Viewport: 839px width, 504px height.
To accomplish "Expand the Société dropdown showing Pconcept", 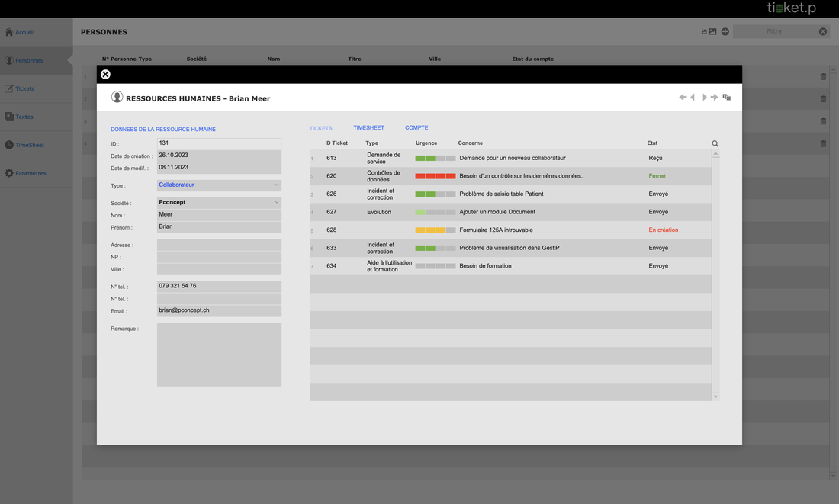I will [x=219, y=203].
